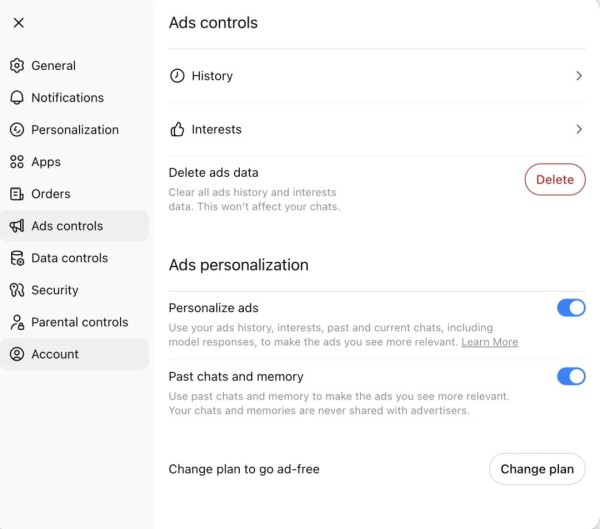Disable the Personalize ads toggle
Image resolution: width=600 pixels, height=529 pixels.
[571, 308]
